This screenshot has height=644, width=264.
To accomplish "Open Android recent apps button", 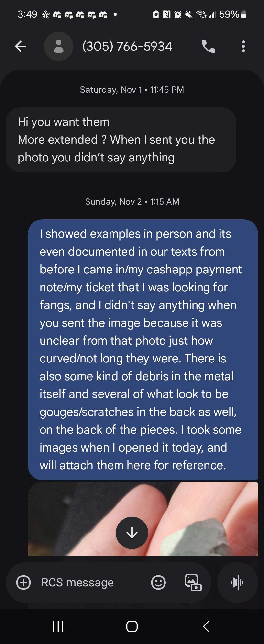I will click(x=58, y=626).
